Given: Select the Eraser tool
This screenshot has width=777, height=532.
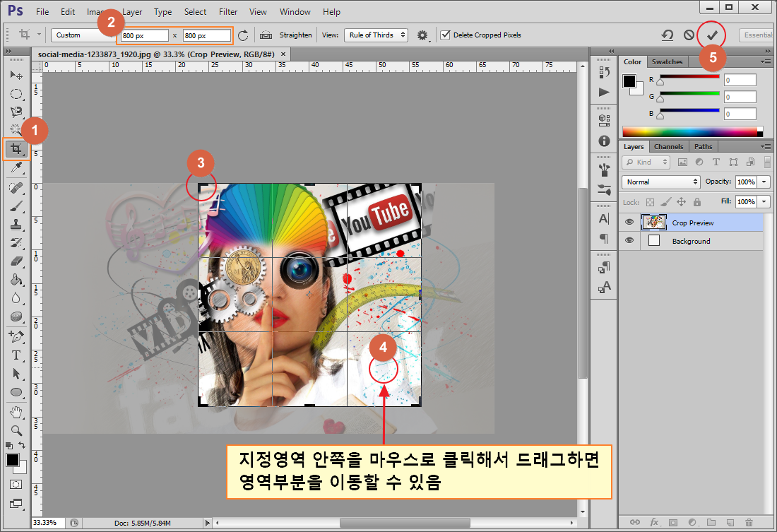Looking at the screenshot, I should click(x=16, y=261).
